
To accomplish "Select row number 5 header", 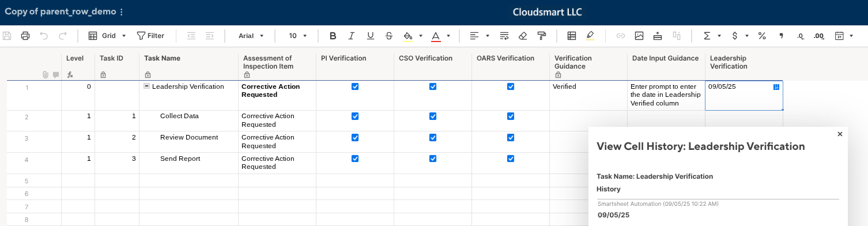I will [x=27, y=180].
